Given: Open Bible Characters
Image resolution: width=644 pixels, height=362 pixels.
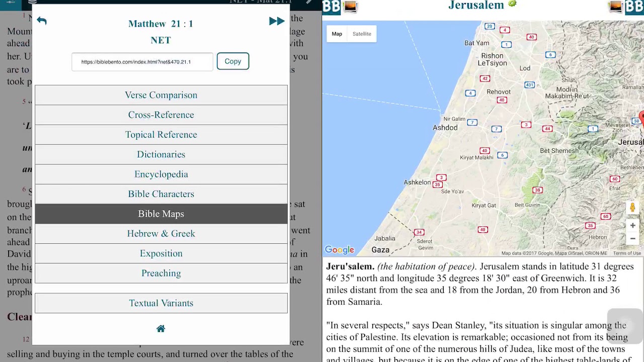Looking at the screenshot, I should click(161, 194).
